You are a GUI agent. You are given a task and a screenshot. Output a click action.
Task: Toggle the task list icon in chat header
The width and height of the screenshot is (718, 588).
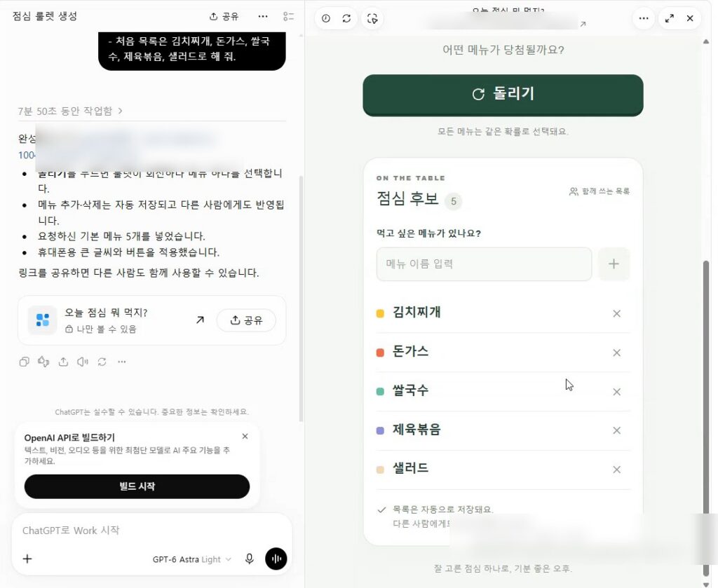pyautogui.click(x=288, y=17)
